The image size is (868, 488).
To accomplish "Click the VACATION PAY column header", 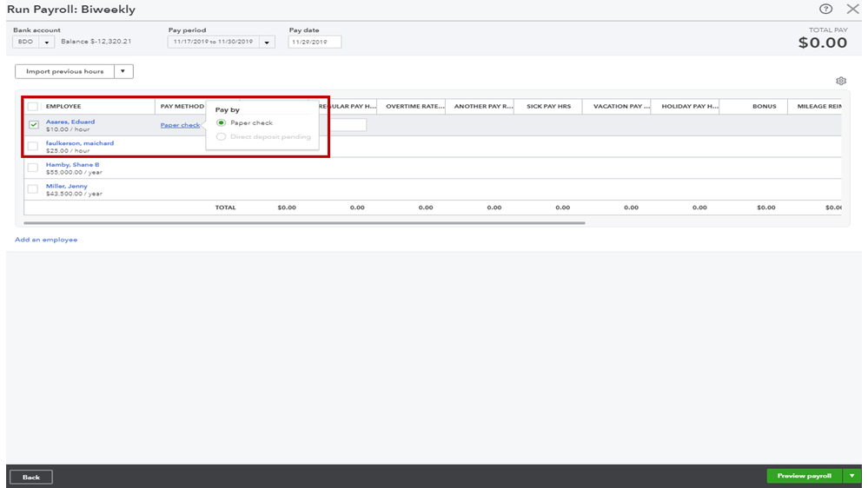I will point(621,106).
